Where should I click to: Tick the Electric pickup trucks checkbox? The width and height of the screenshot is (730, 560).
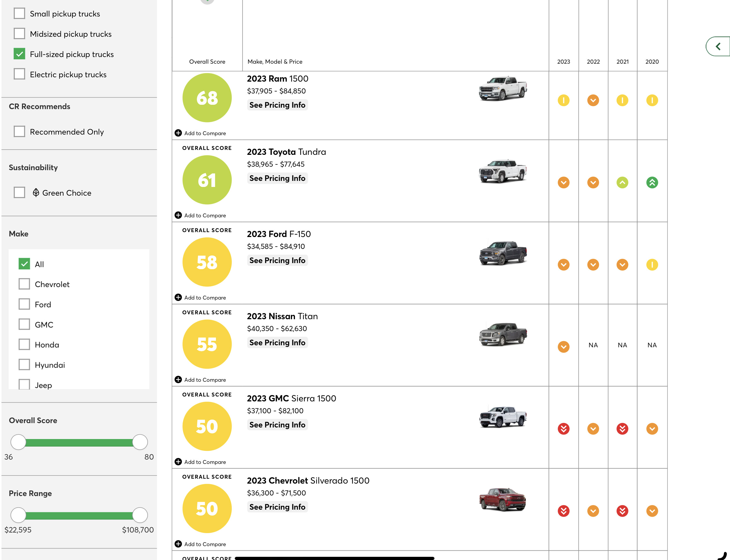[19, 74]
